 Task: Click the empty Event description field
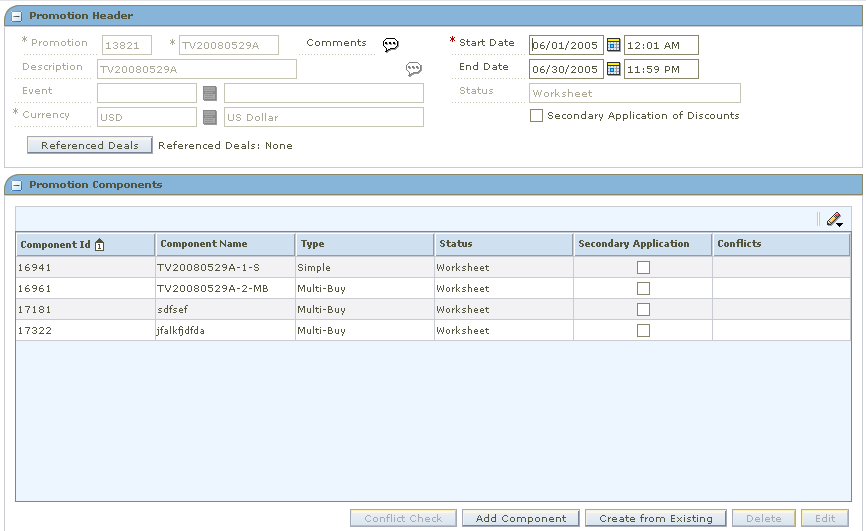(x=324, y=93)
